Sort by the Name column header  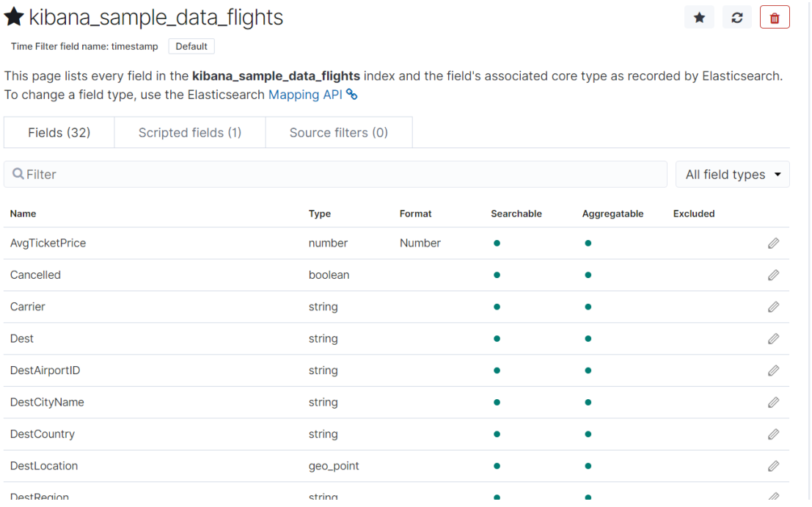(x=23, y=214)
